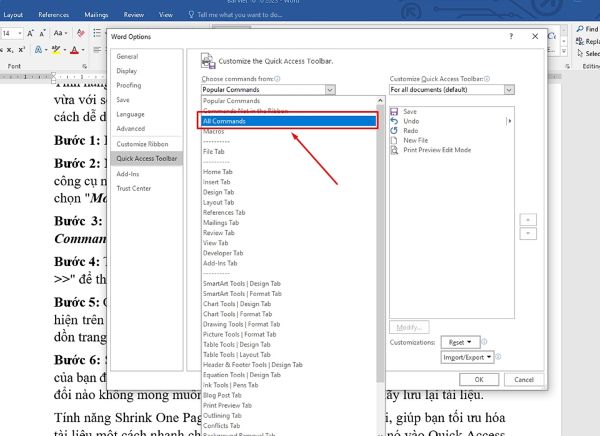Click the New File document icon
Image resolution: width=600 pixels, height=436 pixels.
[396, 140]
